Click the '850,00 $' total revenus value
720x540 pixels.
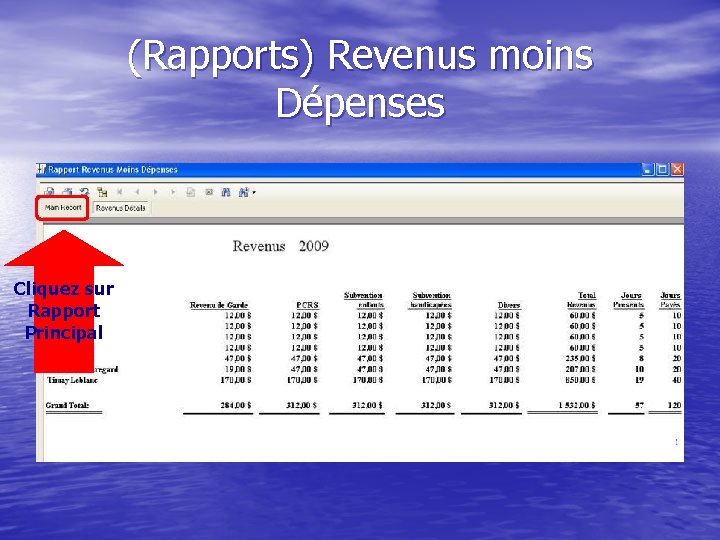[580, 380]
